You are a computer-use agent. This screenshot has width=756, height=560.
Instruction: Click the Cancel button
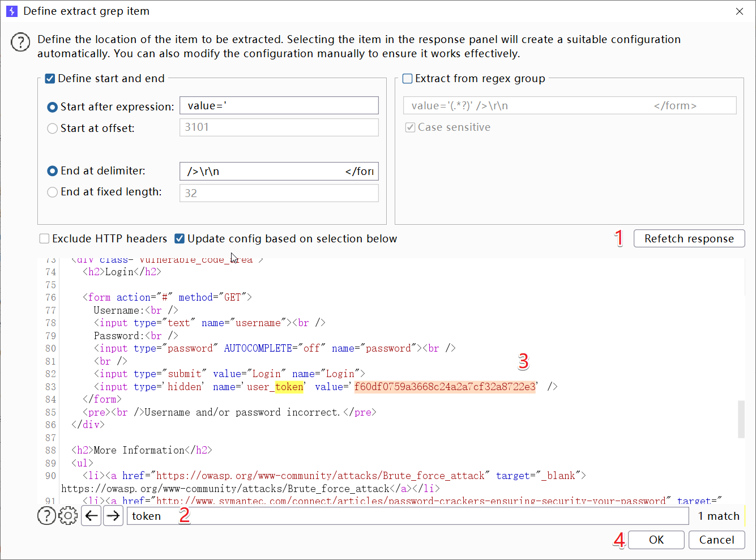click(x=716, y=540)
